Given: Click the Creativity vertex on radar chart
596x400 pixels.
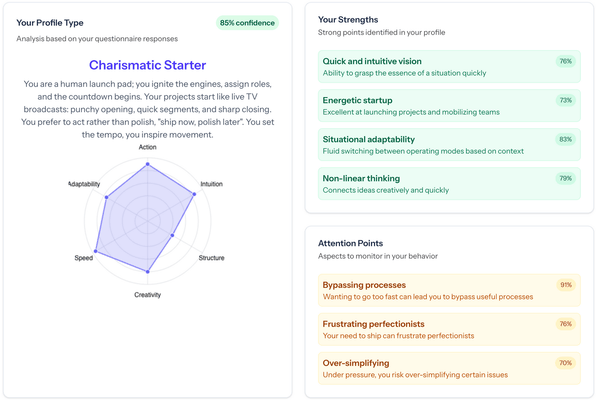Looking at the screenshot, I should (x=148, y=271).
